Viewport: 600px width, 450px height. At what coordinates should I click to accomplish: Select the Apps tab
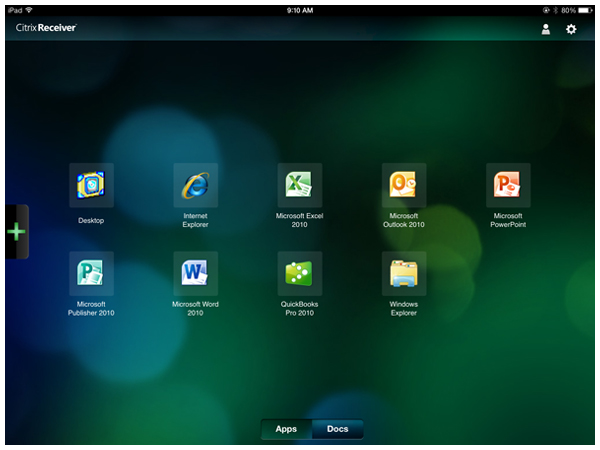[286, 429]
